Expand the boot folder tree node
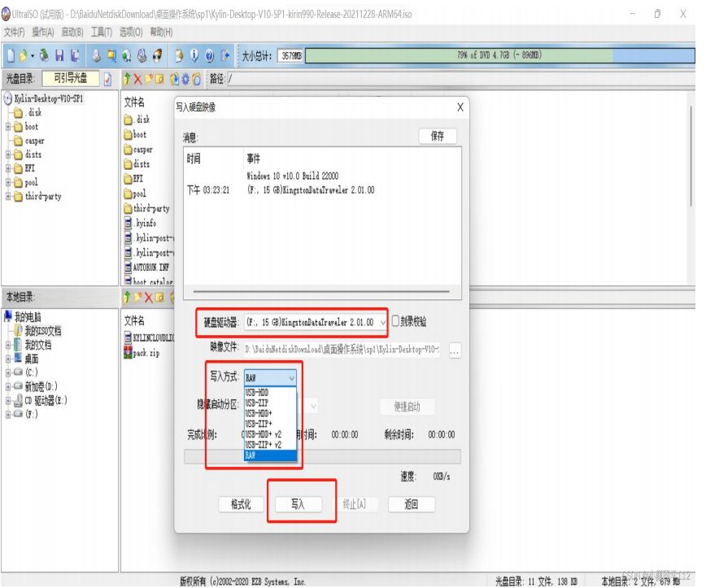 click(8, 127)
